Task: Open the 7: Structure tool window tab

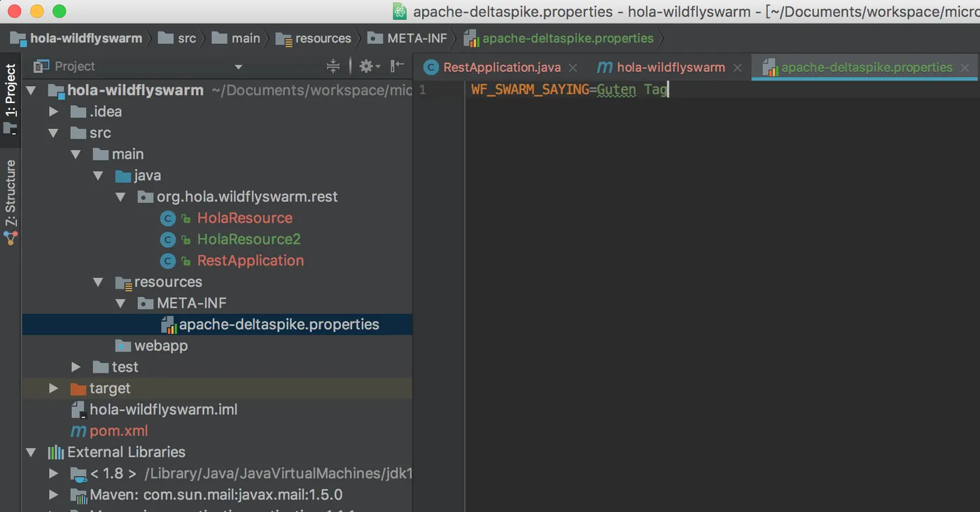Action: point(10,202)
